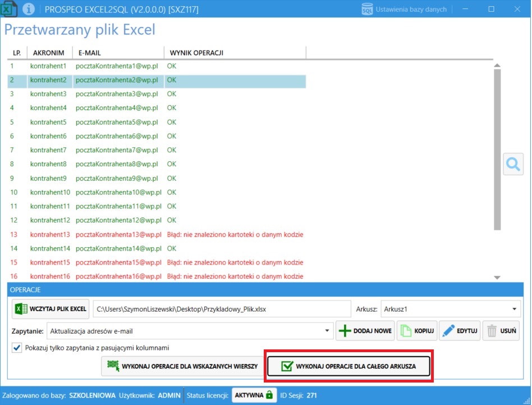Click WCZYTAJ PLIK EXCEL button
This screenshot has height=405, width=532.
pos(51,309)
